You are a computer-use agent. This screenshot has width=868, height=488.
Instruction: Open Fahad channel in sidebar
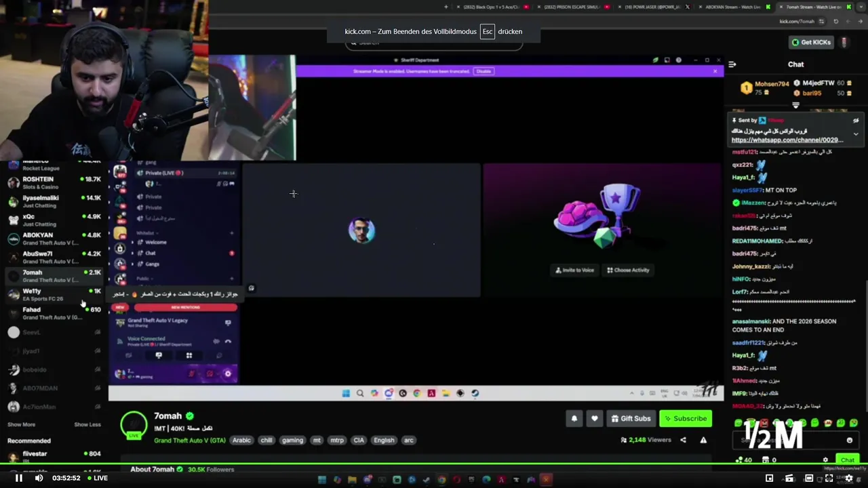(53, 313)
